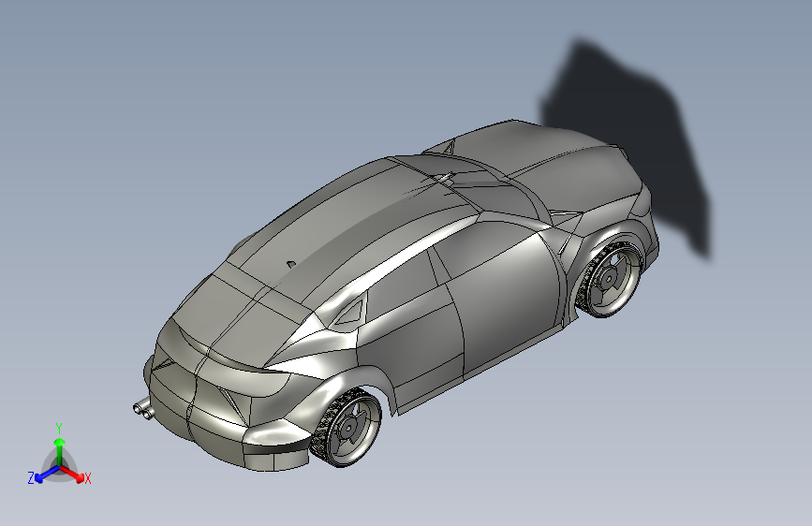Select the rear wheel near the exhaust

point(347,428)
